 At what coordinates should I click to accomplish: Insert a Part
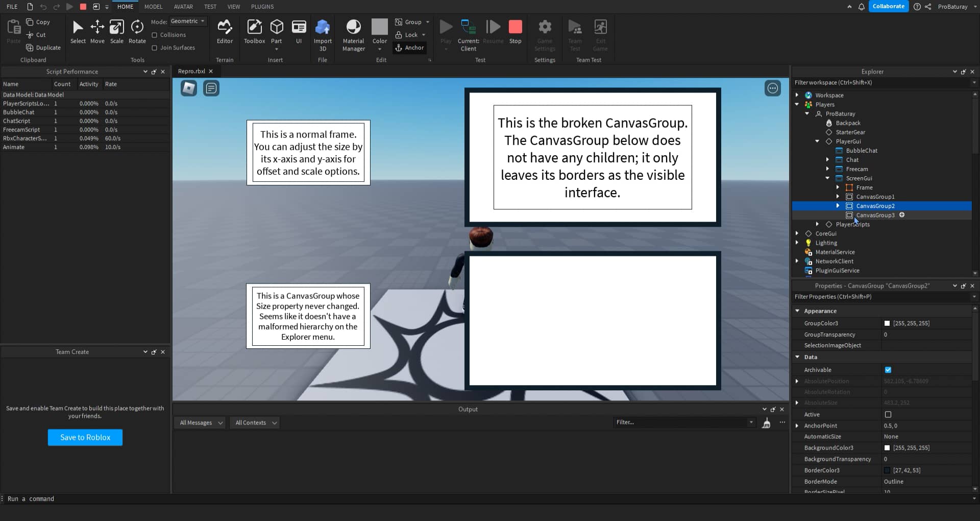pos(277,28)
